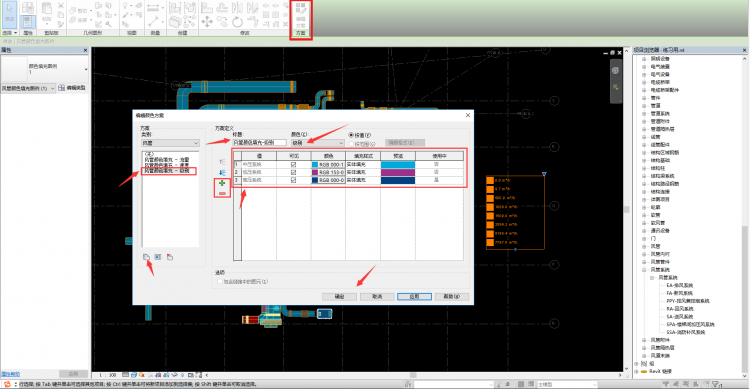This screenshot has height=389, width=750.
Task: Open the Select panel dropdown in ribbon
Action: point(10,33)
